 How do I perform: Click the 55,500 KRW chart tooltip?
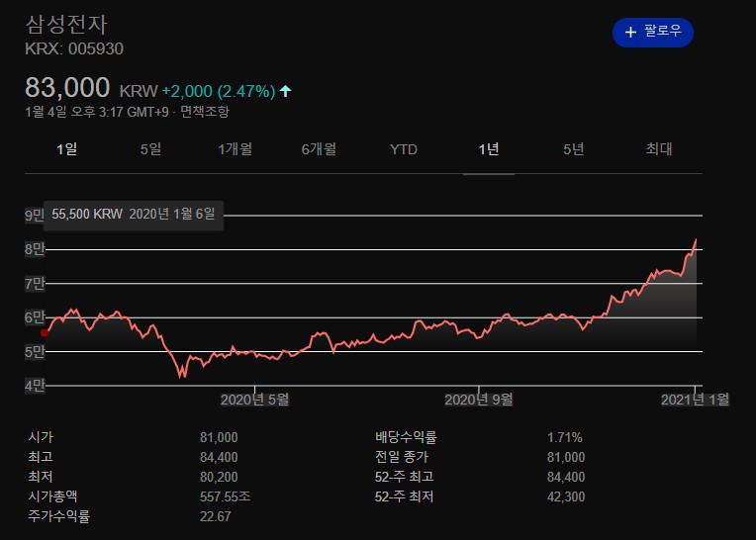[x=133, y=215]
